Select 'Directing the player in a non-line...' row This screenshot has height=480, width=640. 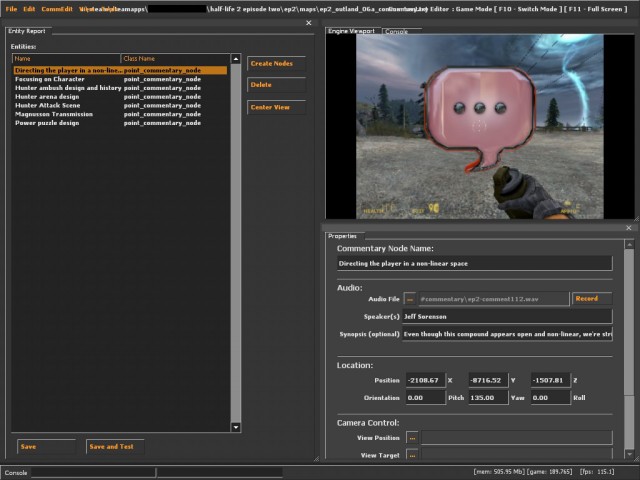coord(120,70)
